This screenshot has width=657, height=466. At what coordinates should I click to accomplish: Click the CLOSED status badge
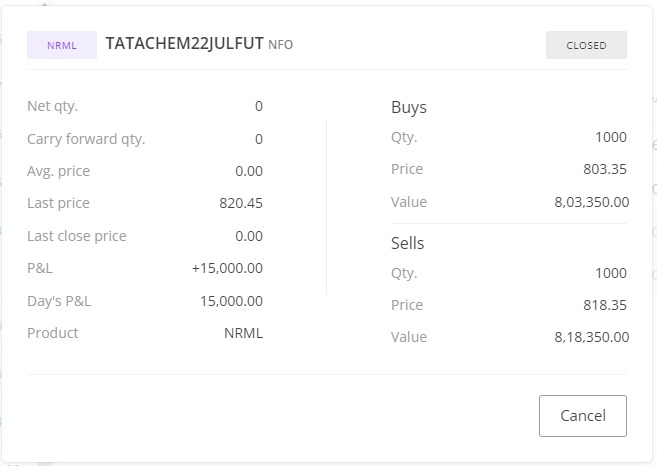(586, 45)
